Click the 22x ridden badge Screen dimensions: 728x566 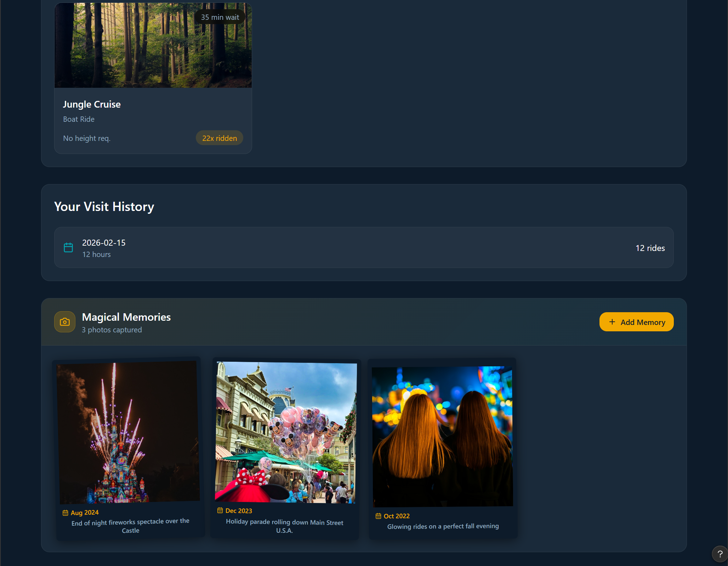(219, 138)
